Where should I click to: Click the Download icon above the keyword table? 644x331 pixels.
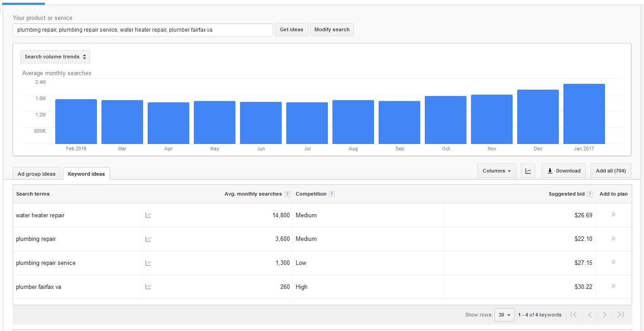(x=563, y=171)
